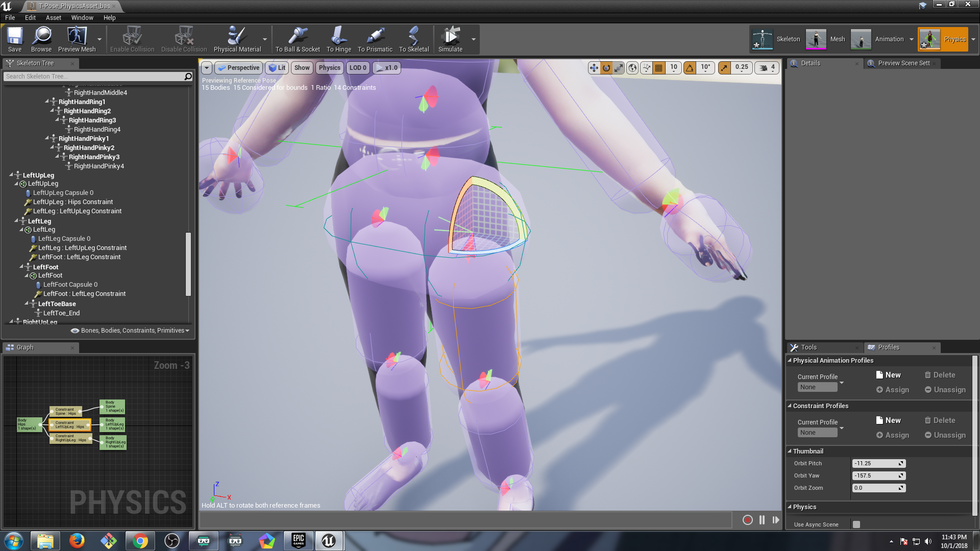This screenshot has height=551, width=980.
Task: Select scale mode in viewport
Action: click(619, 67)
